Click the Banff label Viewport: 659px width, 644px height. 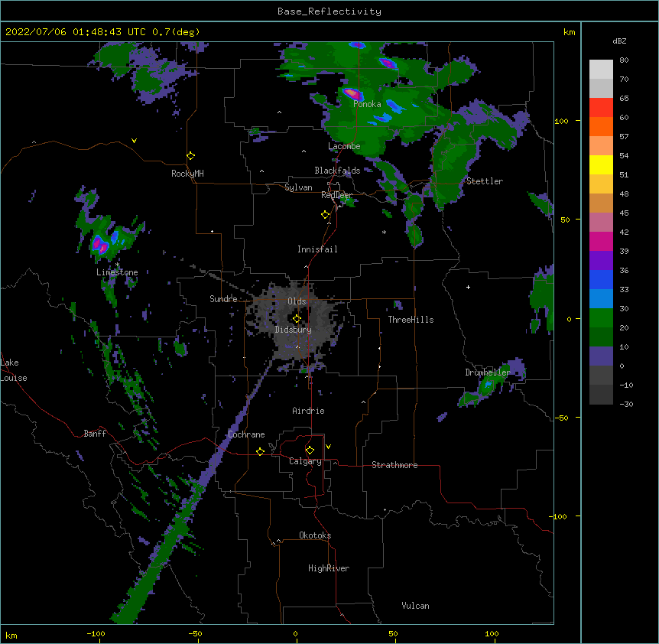click(x=95, y=434)
